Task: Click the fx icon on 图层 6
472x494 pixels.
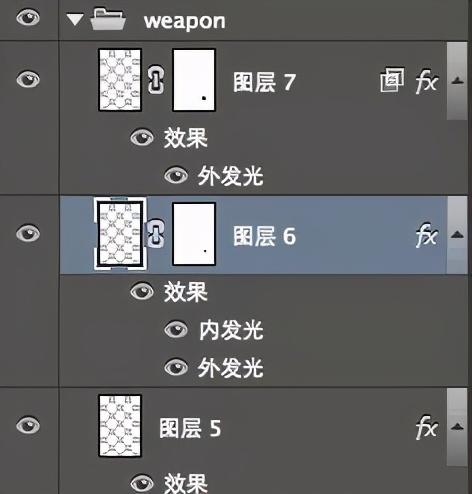Action: [426, 235]
